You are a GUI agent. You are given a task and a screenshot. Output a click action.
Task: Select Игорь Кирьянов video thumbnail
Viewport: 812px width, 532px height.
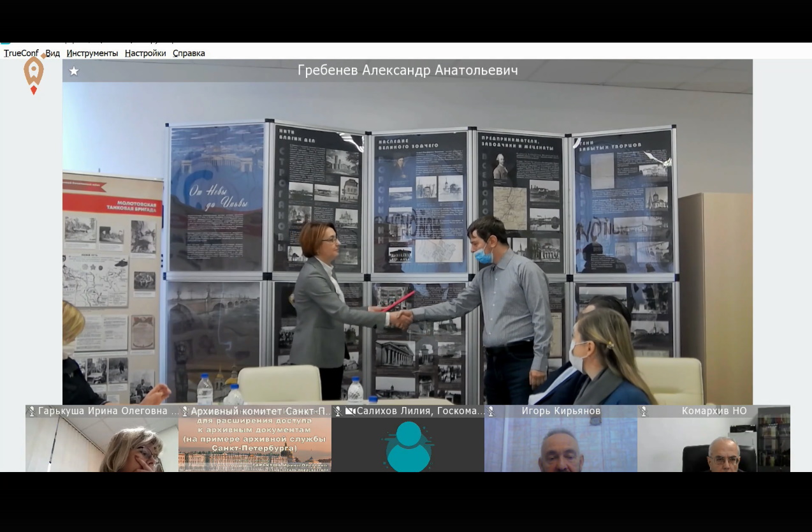pos(560,445)
